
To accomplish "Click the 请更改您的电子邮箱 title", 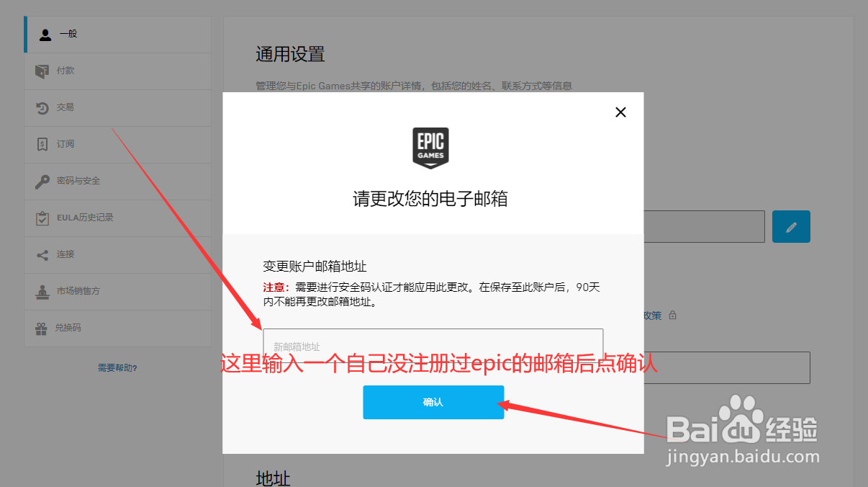I will coord(430,199).
